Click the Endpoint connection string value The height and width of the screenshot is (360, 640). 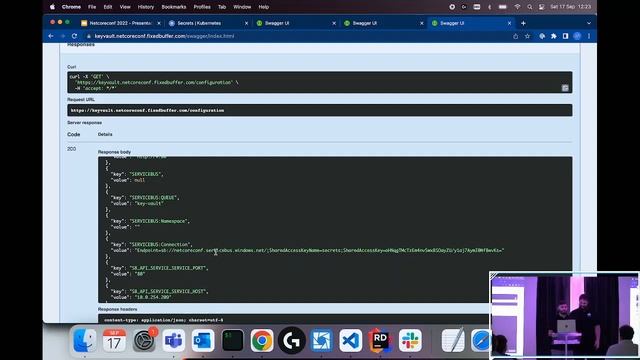tap(319, 250)
